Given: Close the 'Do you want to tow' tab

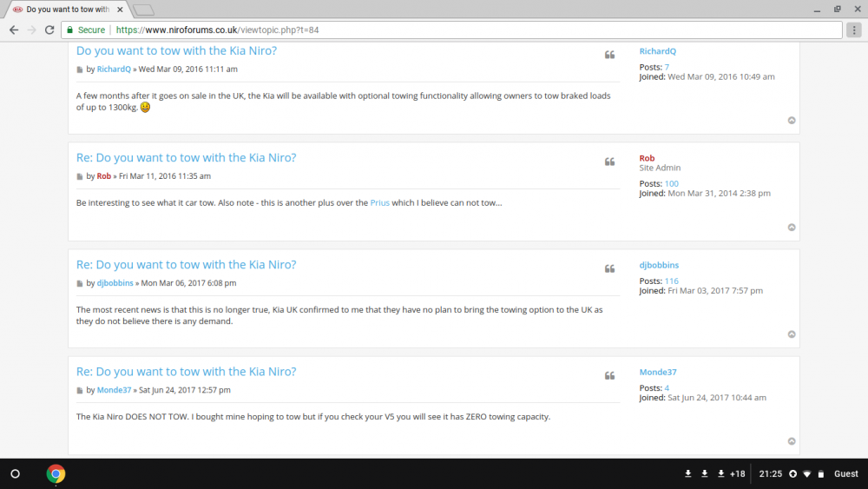Looking at the screenshot, I should point(120,10).
